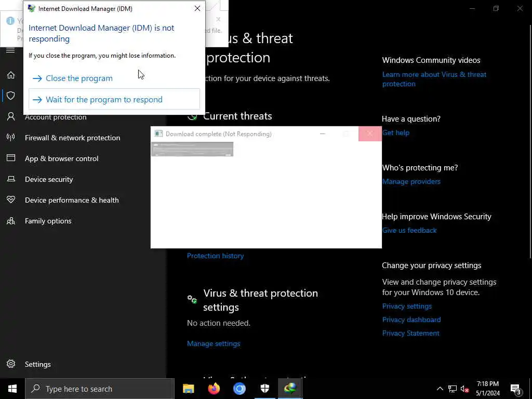Minimize the Windows Security window
This screenshot has width=532, height=399.
point(472,8)
